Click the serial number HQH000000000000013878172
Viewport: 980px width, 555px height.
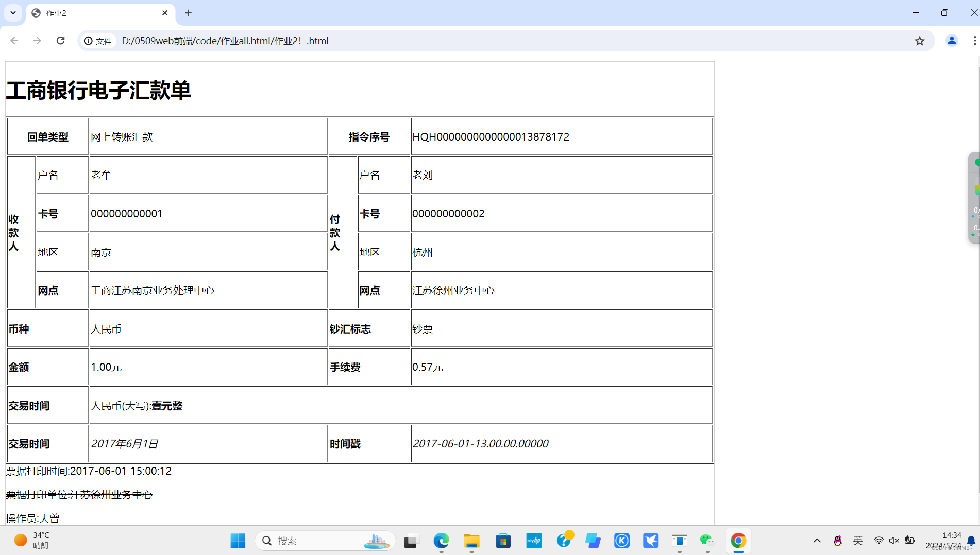coord(491,137)
